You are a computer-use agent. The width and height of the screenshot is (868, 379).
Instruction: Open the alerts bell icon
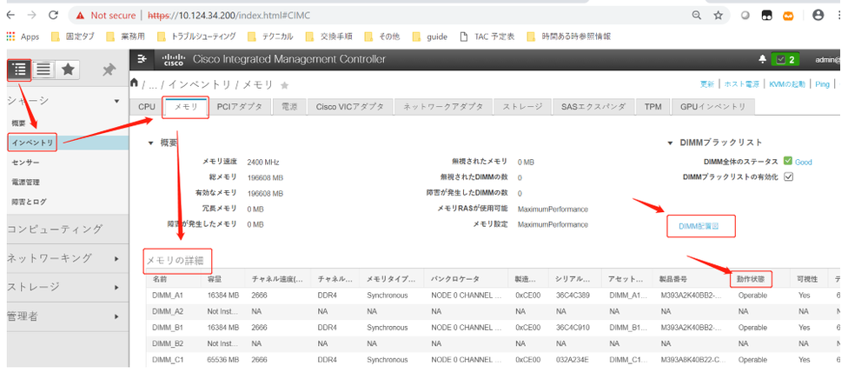(762, 59)
